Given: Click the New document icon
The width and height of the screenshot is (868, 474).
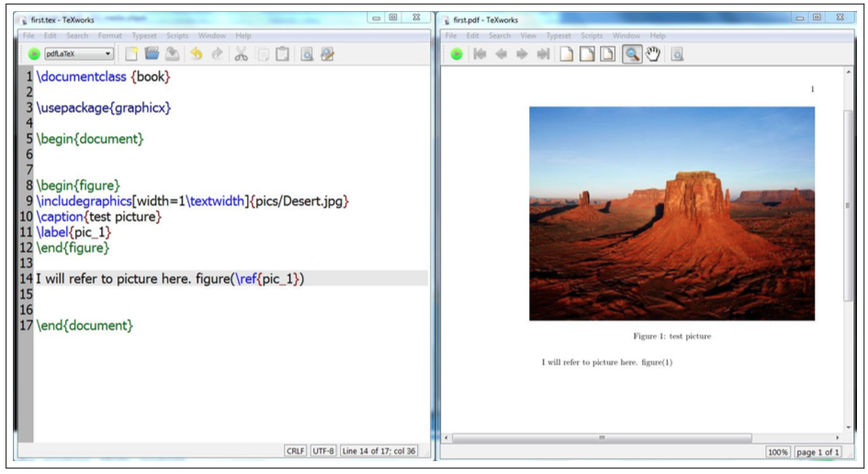Looking at the screenshot, I should coord(131,53).
